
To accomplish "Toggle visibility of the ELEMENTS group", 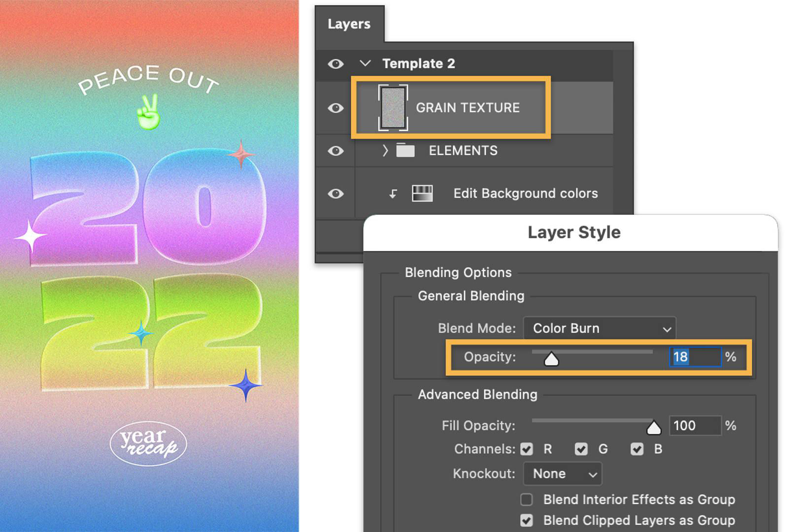I will [335, 151].
